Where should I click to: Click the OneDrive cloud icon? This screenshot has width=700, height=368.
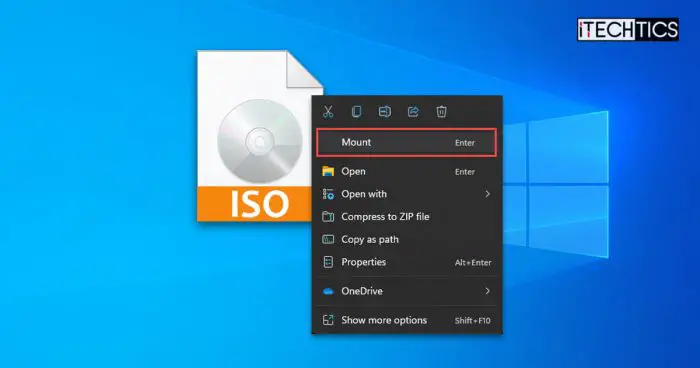(328, 292)
